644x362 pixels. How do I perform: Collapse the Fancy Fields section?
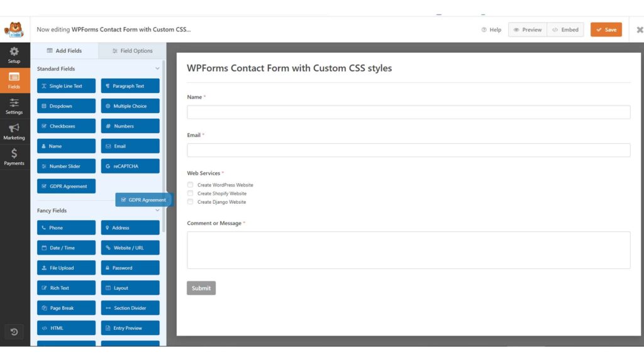[x=157, y=210]
